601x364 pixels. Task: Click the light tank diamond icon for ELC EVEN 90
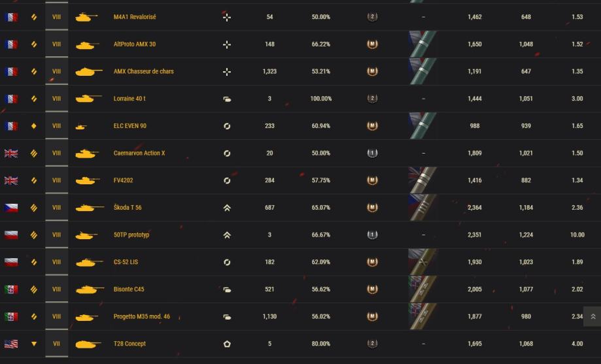(x=34, y=126)
